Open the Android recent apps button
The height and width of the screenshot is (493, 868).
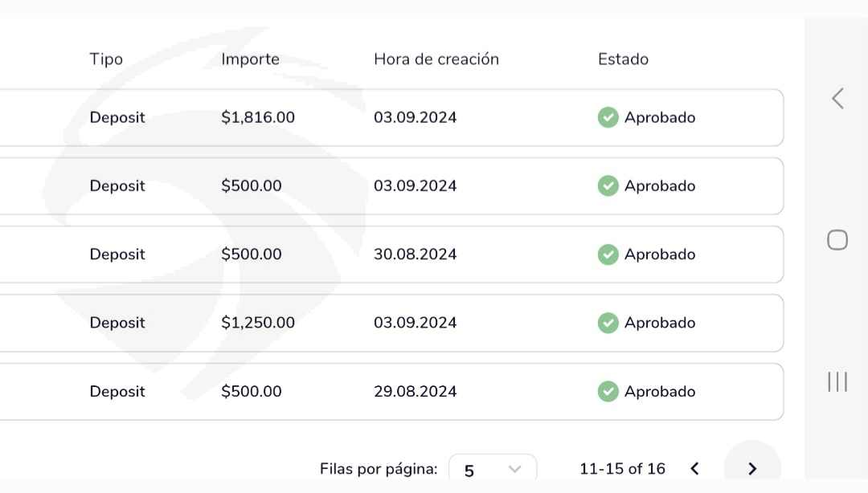pyautogui.click(x=837, y=381)
